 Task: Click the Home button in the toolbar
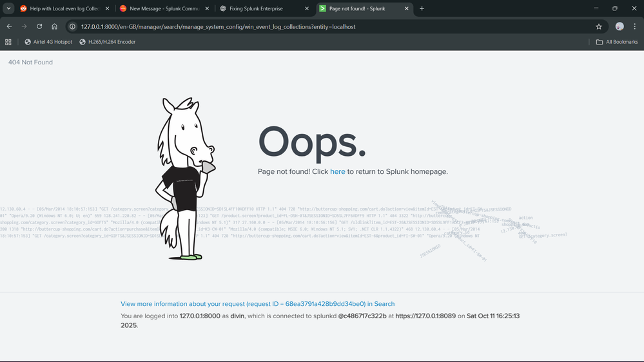tap(54, 26)
